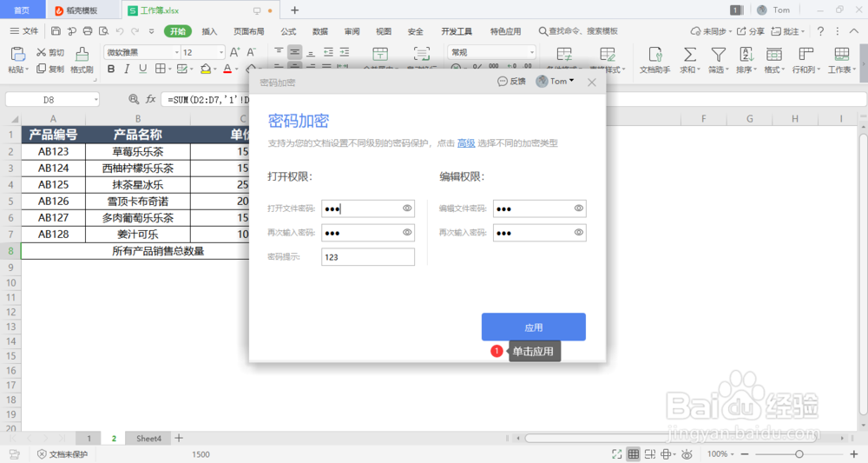The width and height of the screenshot is (868, 463).
Task: Select the Format Painter (格式刷) brush
Action: 82,54
